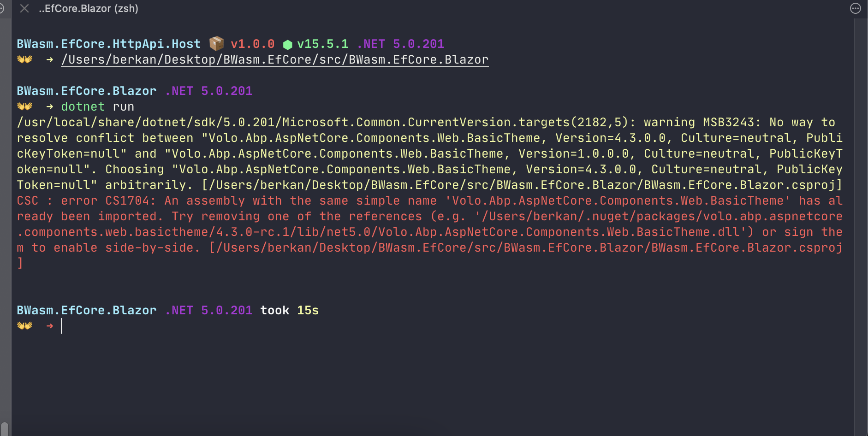Viewport: 868px width, 436px height.
Task: Click the BWasm.EfCore.Blazor project name heading
Action: coord(86,90)
